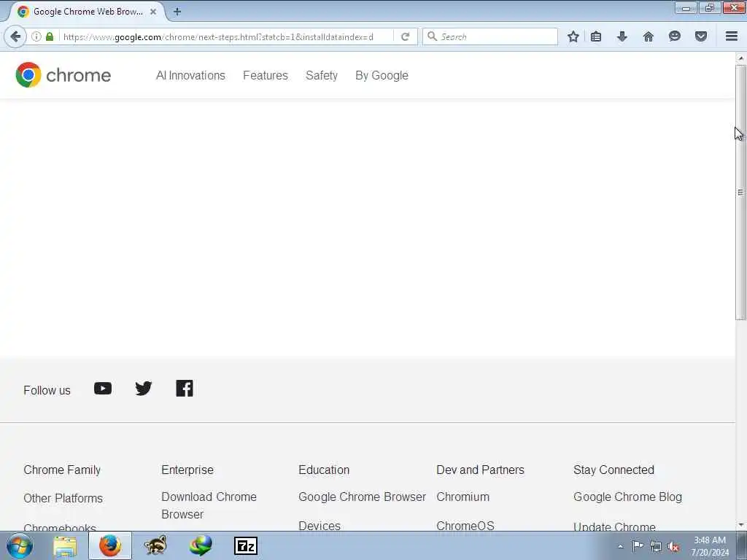Click the Stay Connected heading

(614, 470)
